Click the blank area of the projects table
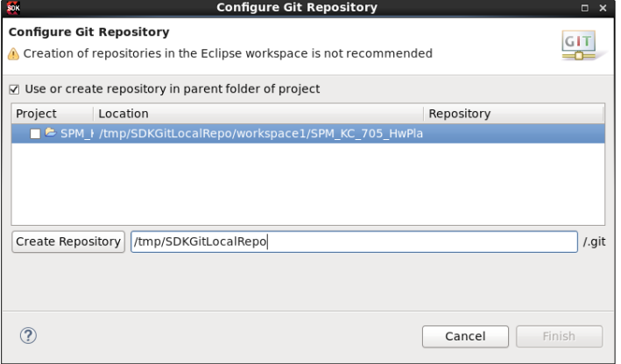Viewport: 621px width, 364px height. (308, 184)
